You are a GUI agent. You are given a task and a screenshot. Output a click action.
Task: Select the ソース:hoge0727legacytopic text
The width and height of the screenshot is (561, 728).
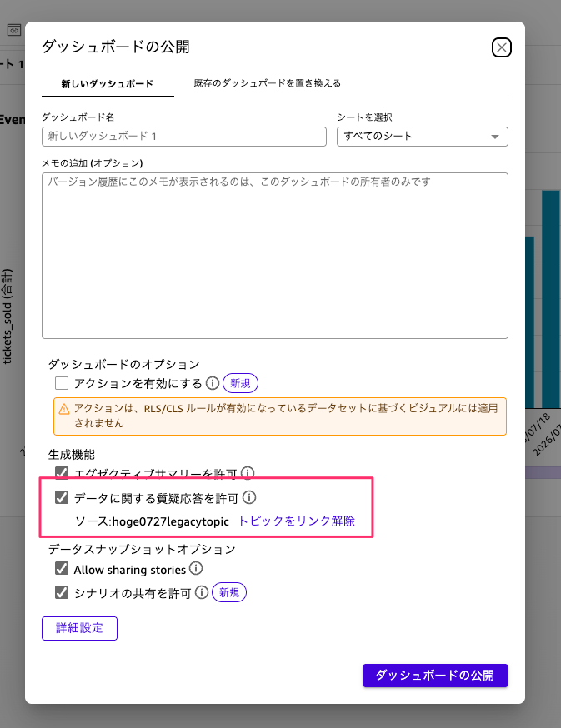coord(152,521)
